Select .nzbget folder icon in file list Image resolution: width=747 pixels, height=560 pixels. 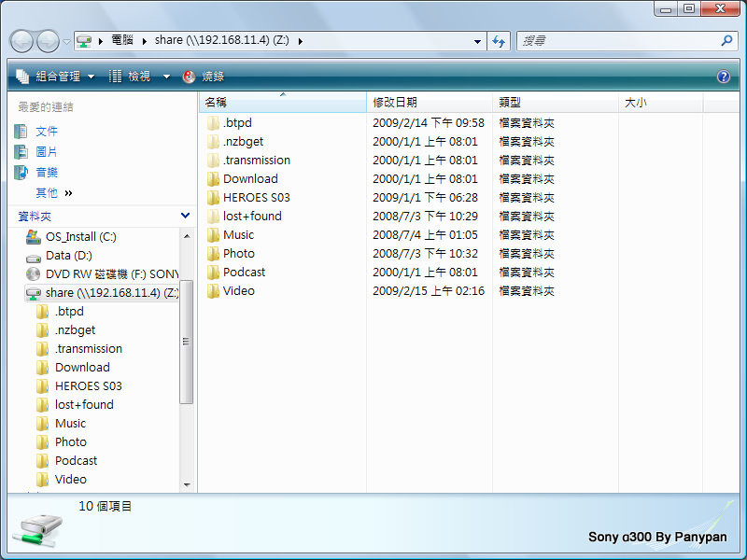pos(213,142)
